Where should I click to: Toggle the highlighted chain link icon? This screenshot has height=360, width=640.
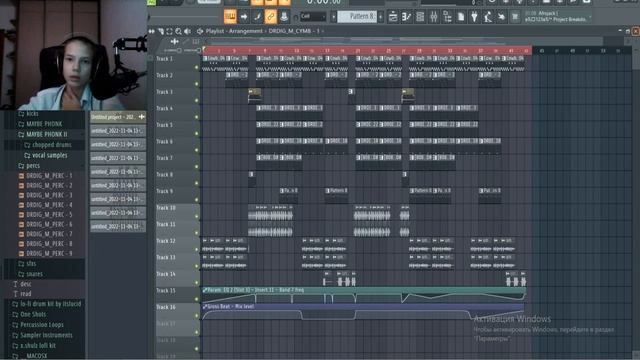tap(270, 17)
